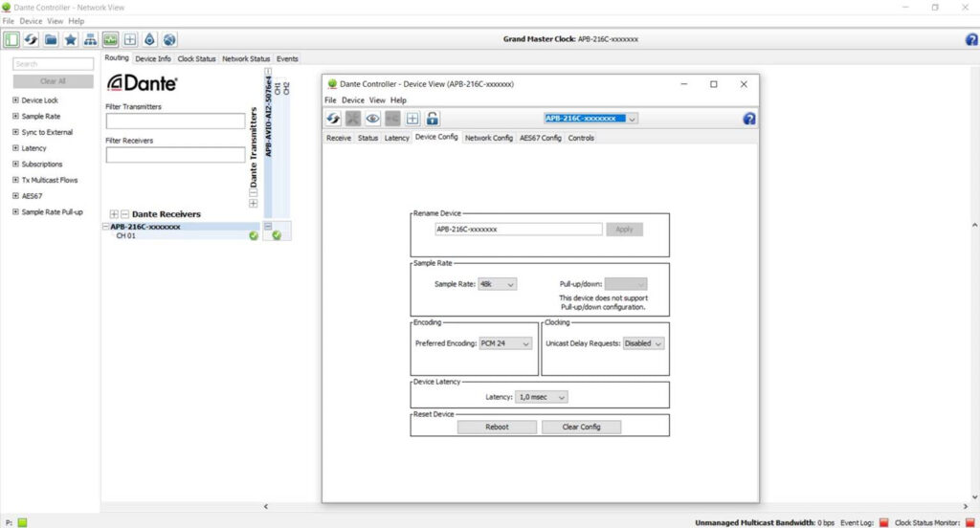Viewport: 980px width, 528px height.
Task: Expand the AES67 filter group
Action: (x=15, y=195)
